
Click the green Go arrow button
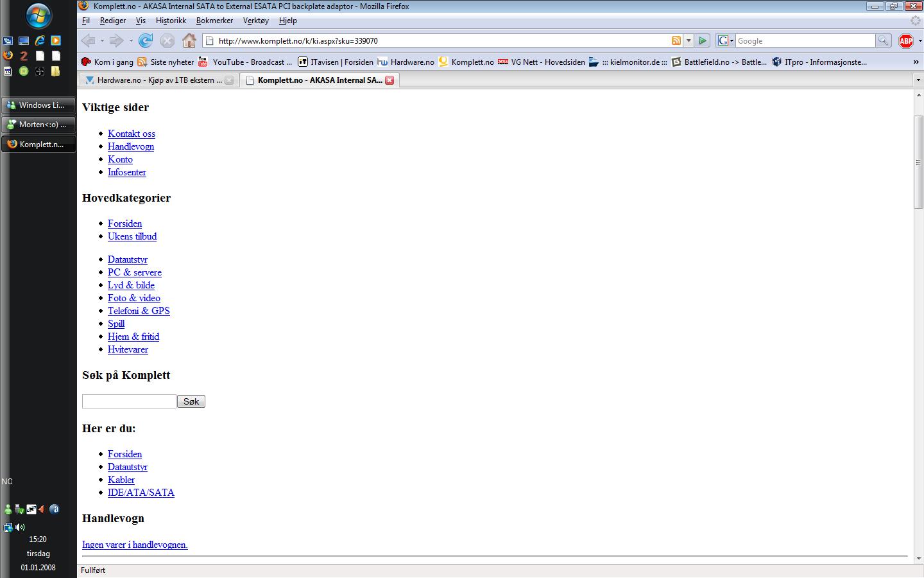click(x=703, y=40)
